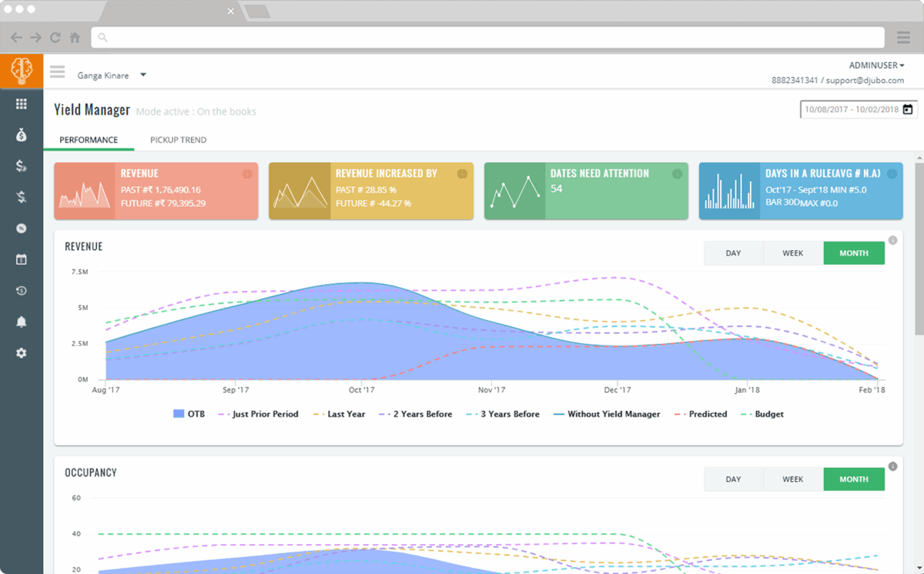The height and width of the screenshot is (574, 924).
Task: Set Occupancy chart to Day view
Action: pos(733,479)
